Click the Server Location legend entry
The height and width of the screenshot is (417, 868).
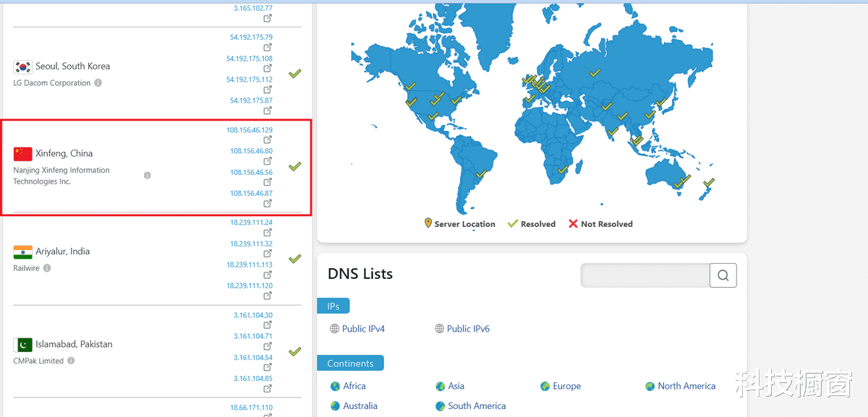[x=460, y=224]
